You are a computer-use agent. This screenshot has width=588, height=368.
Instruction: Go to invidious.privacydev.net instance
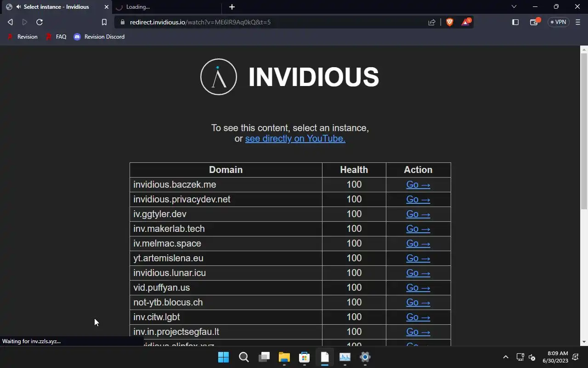(x=418, y=199)
